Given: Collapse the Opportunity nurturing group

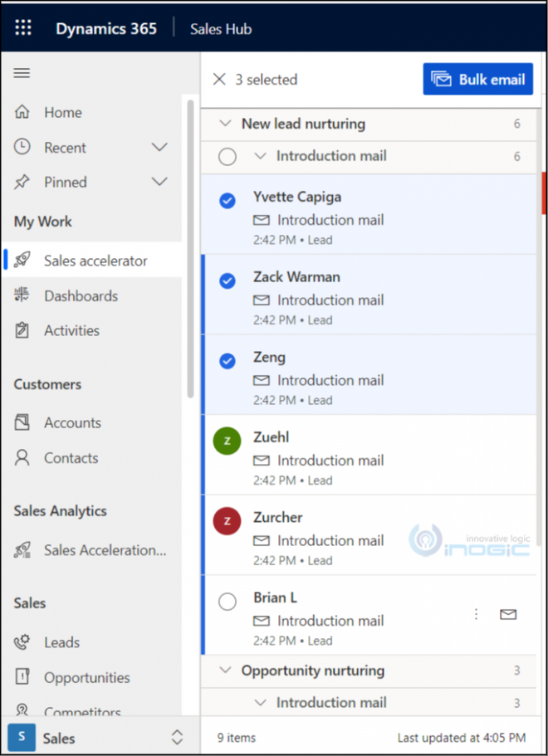Looking at the screenshot, I should click(x=225, y=671).
